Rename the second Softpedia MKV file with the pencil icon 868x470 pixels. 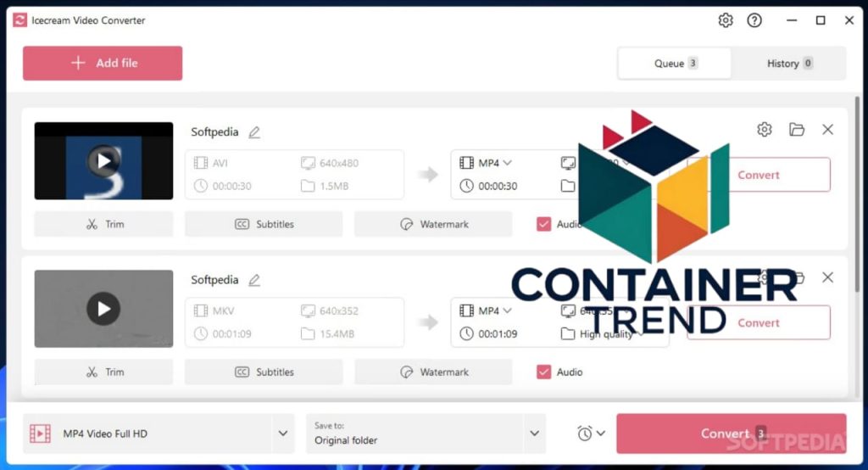coord(254,281)
